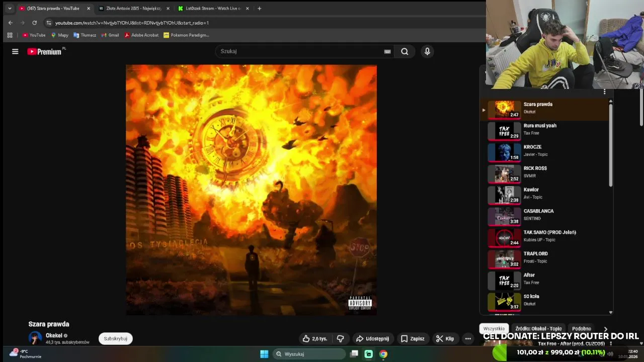
Task: Open the Tłumacz bookmark
Action: coord(85,35)
